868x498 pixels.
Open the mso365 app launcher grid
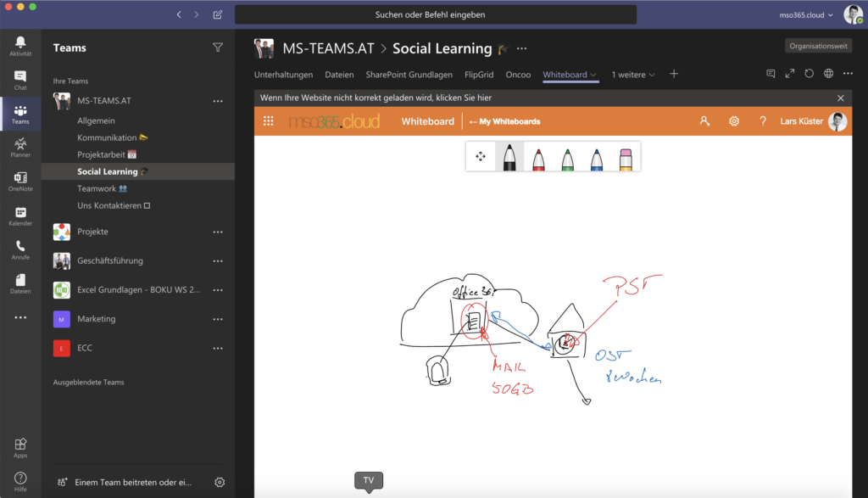coord(269,120)
